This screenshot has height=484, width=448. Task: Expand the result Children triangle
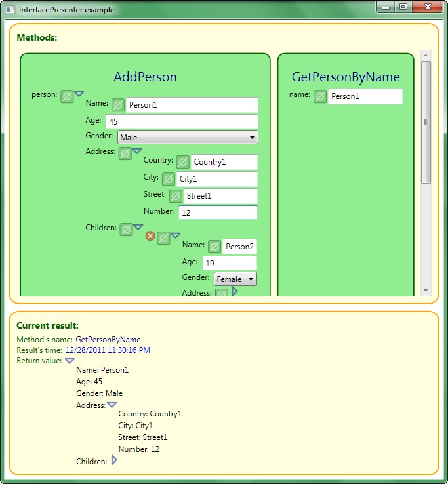point(114,460)
